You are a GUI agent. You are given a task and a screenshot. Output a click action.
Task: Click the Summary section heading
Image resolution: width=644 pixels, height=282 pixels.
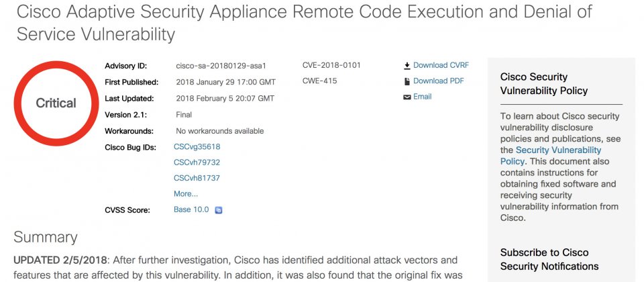point(46,238)
